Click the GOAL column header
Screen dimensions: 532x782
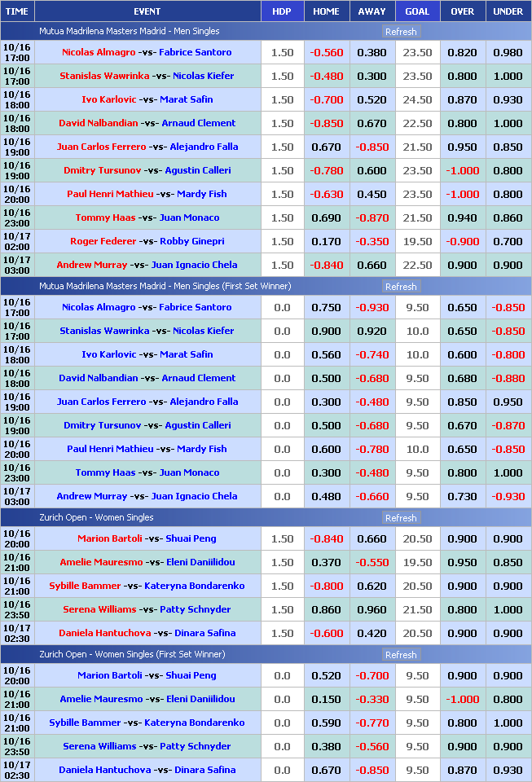click(x=417, y=11)
